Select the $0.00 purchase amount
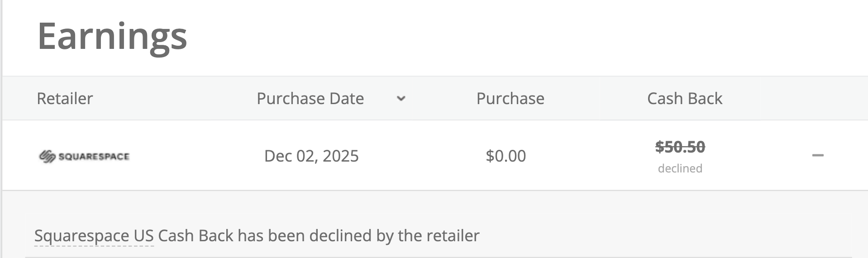The height and width of the screenshot is (258, 868). [506, 156]
